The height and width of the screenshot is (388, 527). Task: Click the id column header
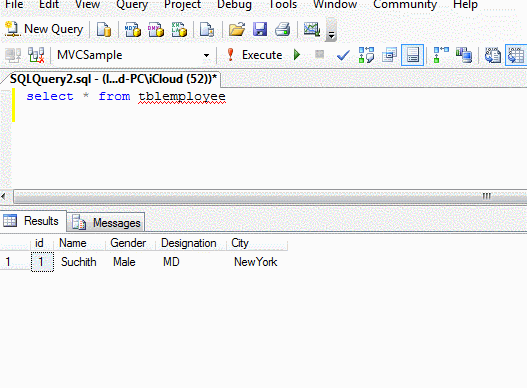42,243
